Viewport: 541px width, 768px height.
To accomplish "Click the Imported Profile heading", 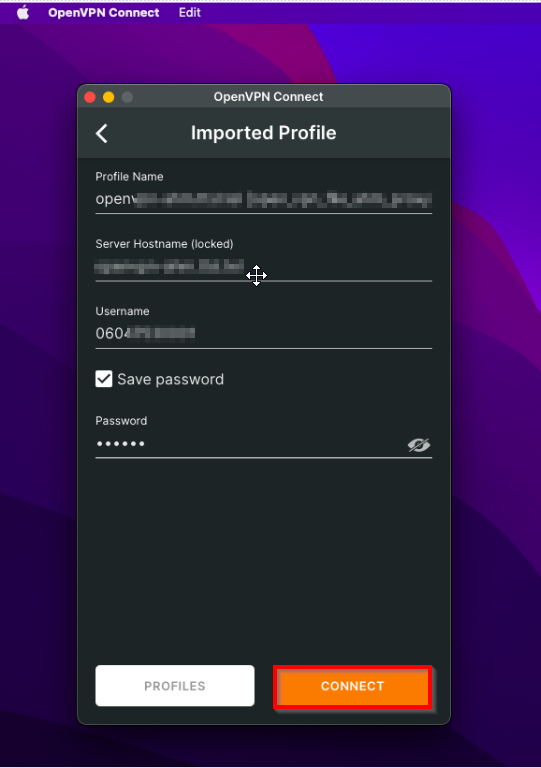I will tap(263, 133).
